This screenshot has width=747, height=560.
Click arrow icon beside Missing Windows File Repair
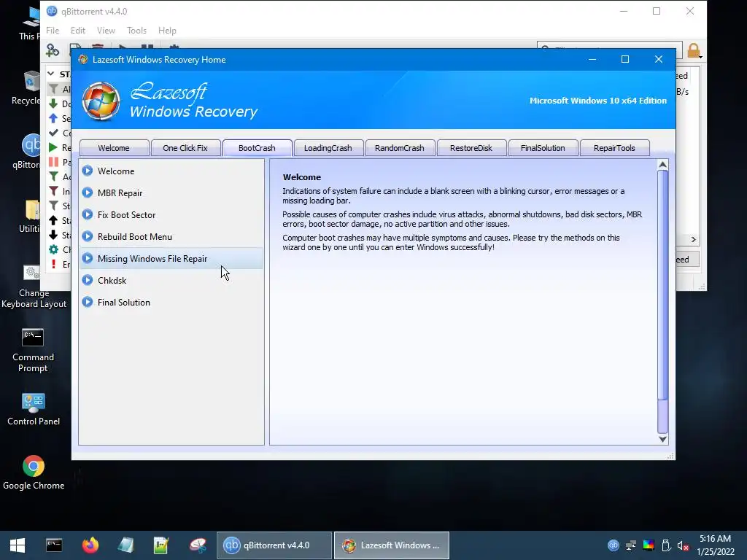click(x=88, y=258)
